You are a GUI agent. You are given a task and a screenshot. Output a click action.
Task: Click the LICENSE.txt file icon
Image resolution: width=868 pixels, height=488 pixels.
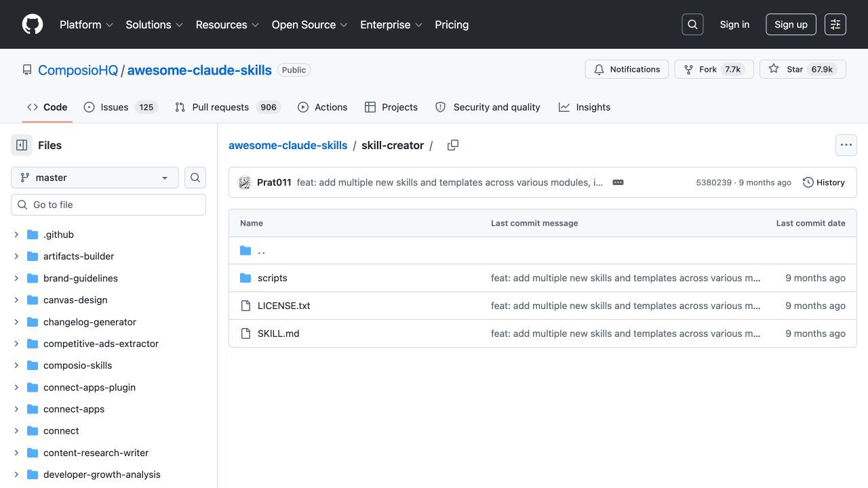245,306
